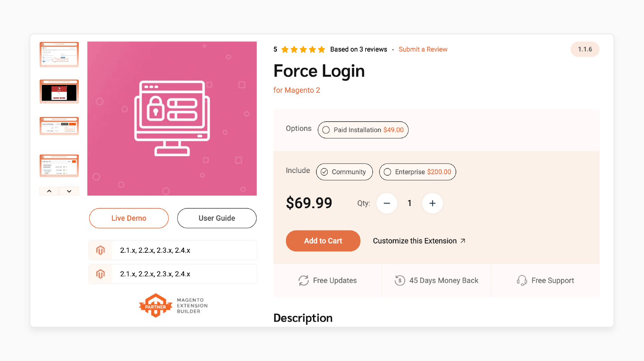The width and height of the screenshot is (644, 361).
Task: Click the Magento icon beside the second version list
Action: [x=101, y=274]
